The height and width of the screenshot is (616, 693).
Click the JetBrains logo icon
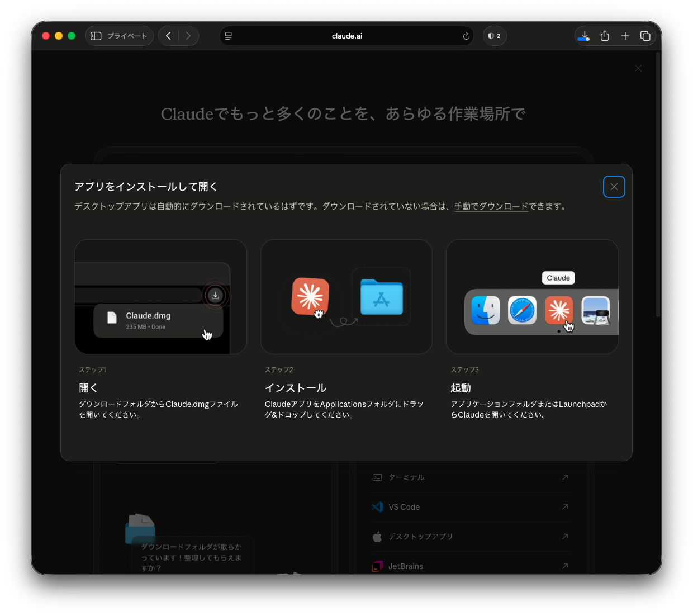(377, 566)
